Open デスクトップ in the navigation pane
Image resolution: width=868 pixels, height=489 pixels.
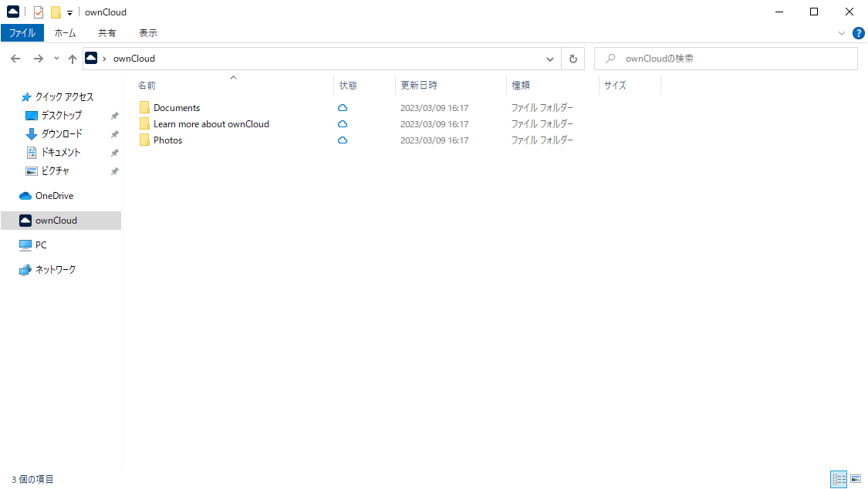(62, 115)
